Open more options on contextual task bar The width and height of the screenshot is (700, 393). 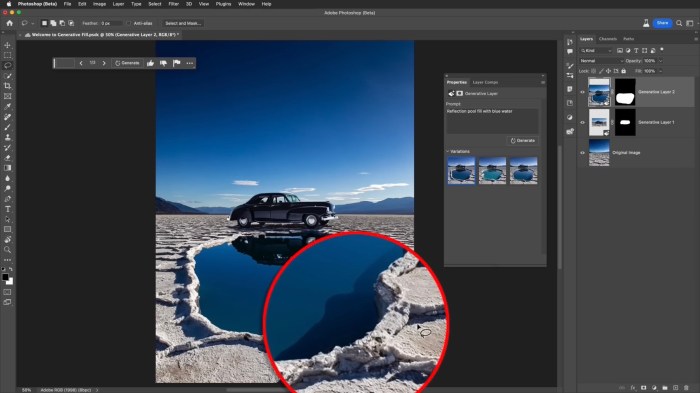click(190, 63)
